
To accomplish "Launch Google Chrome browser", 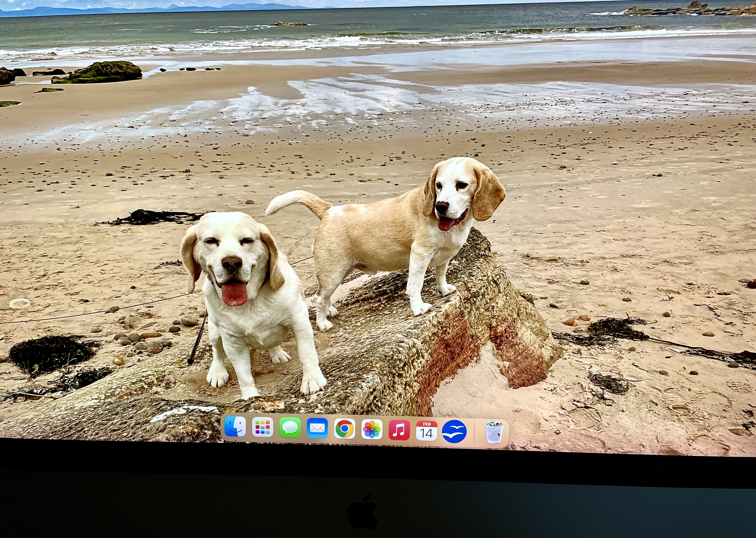I will 345,429.
